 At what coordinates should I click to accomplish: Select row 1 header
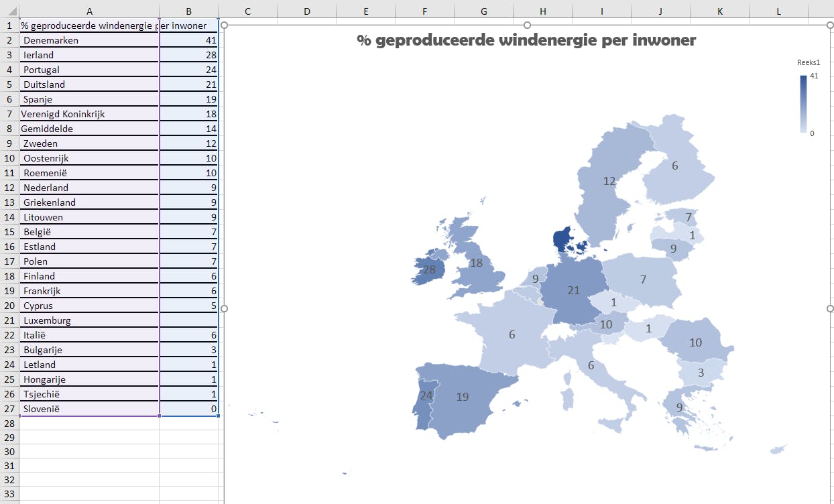pos(9,25)
